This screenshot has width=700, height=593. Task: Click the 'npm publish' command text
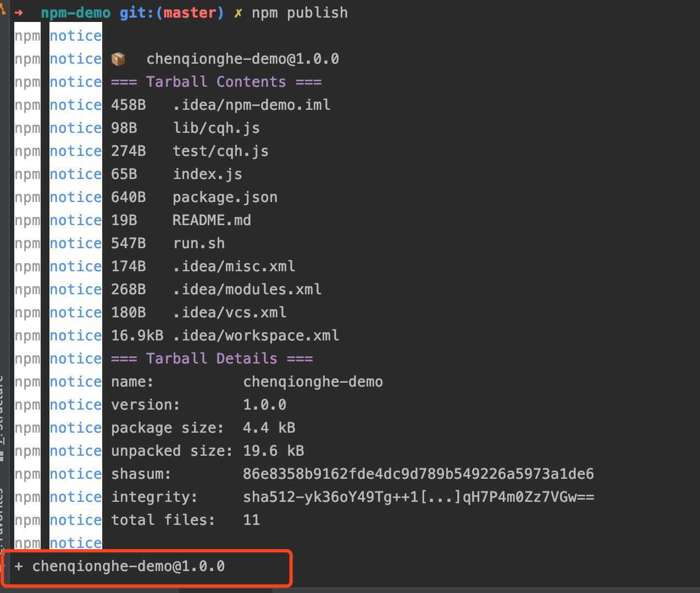point(299,13)
